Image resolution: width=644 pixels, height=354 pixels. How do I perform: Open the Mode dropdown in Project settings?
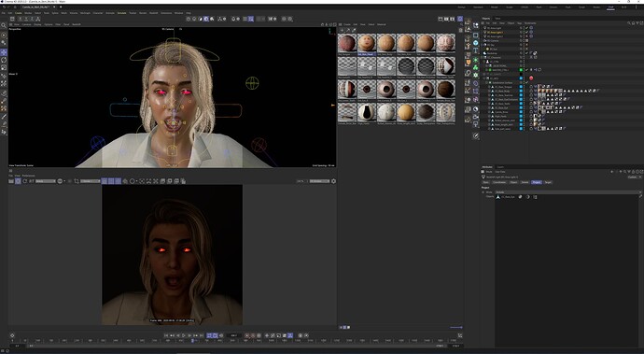coord(568,192)
